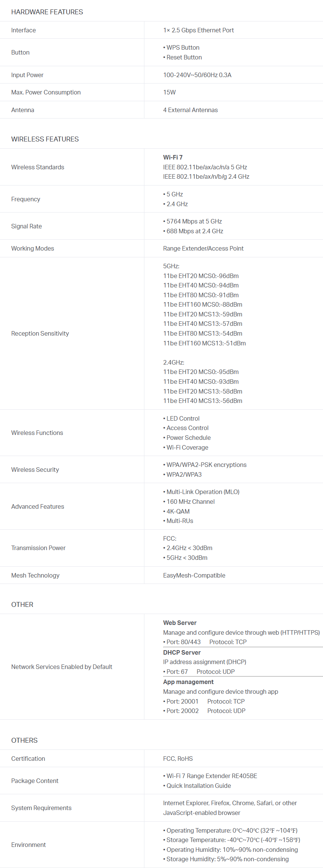Select the OTHERS section heading
The height and width of the screenshot is (868, 323).
click(24, 740)
